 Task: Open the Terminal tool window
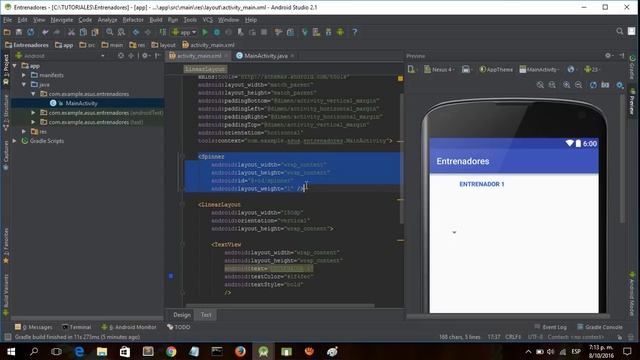pyautogui.click(x=77, y=327)
